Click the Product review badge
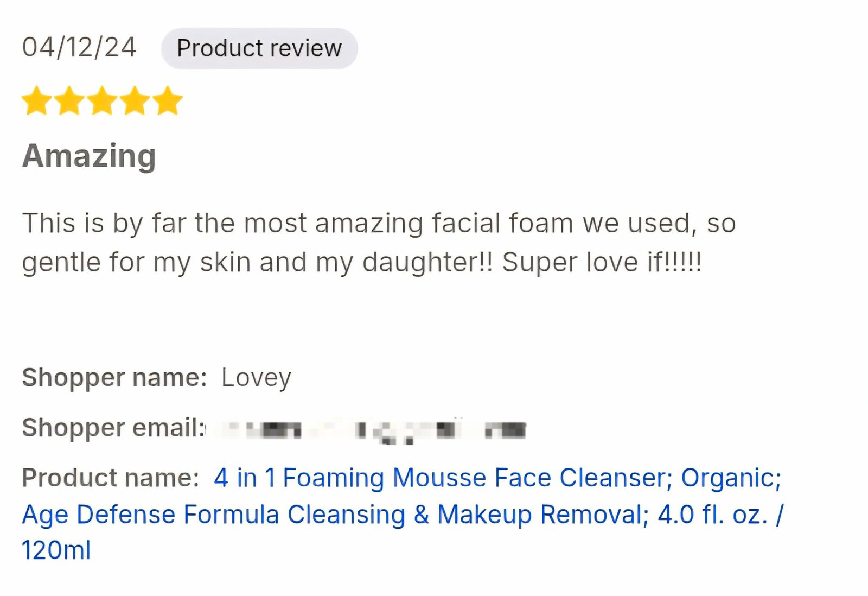The height and width of the screenshot is (596, 868). pos(259,48)
